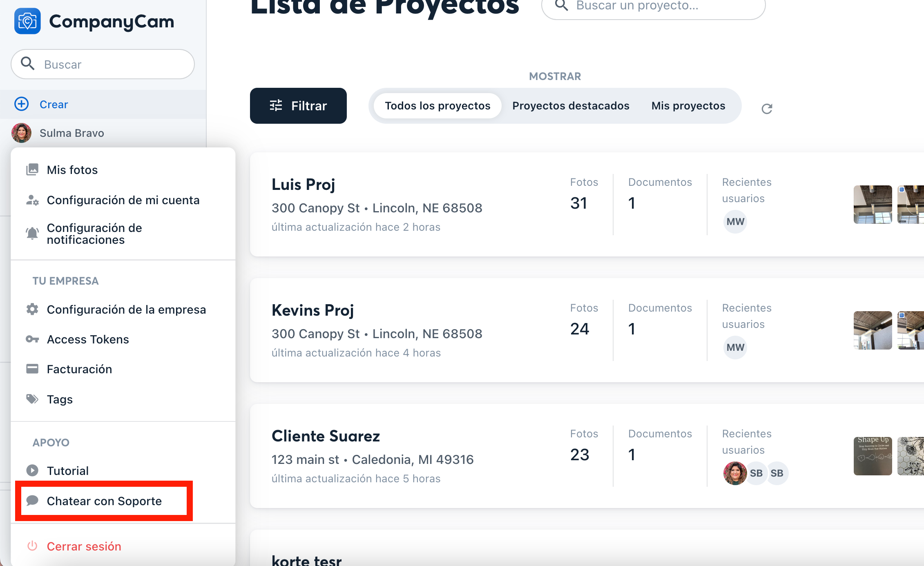Click 'última actualización hace 5 horas' text
This screenshot has width=924, height=566.
356,479
